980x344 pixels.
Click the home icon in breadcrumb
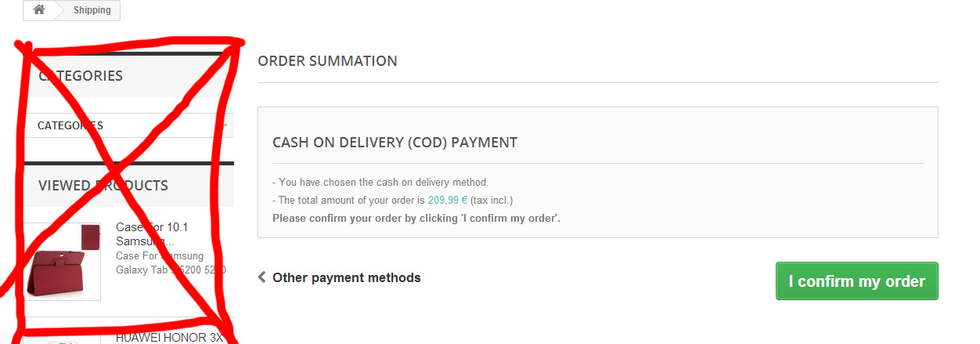38,10
